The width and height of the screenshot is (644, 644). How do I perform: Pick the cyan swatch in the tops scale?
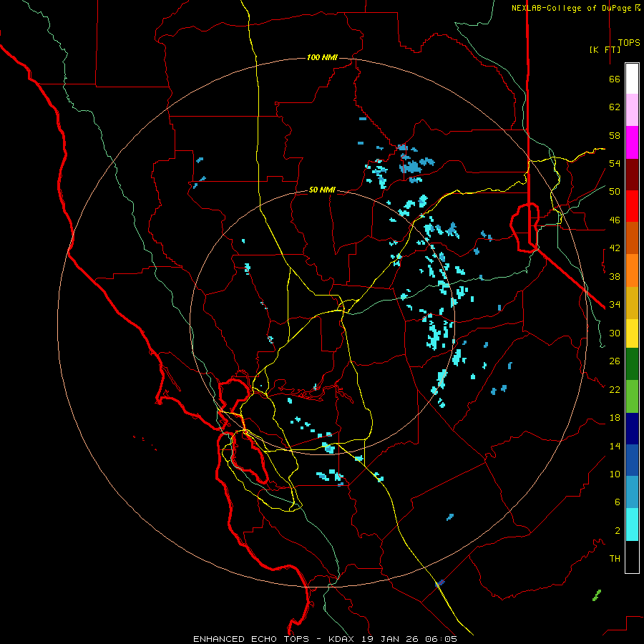coord(632,525)
